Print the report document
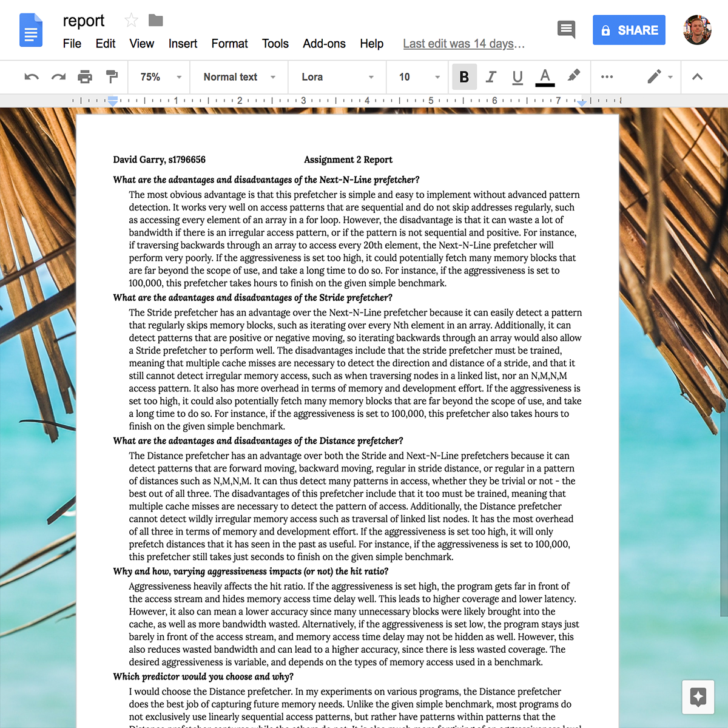The width and height of the screenshot is (728, 728). click(85, 77)
